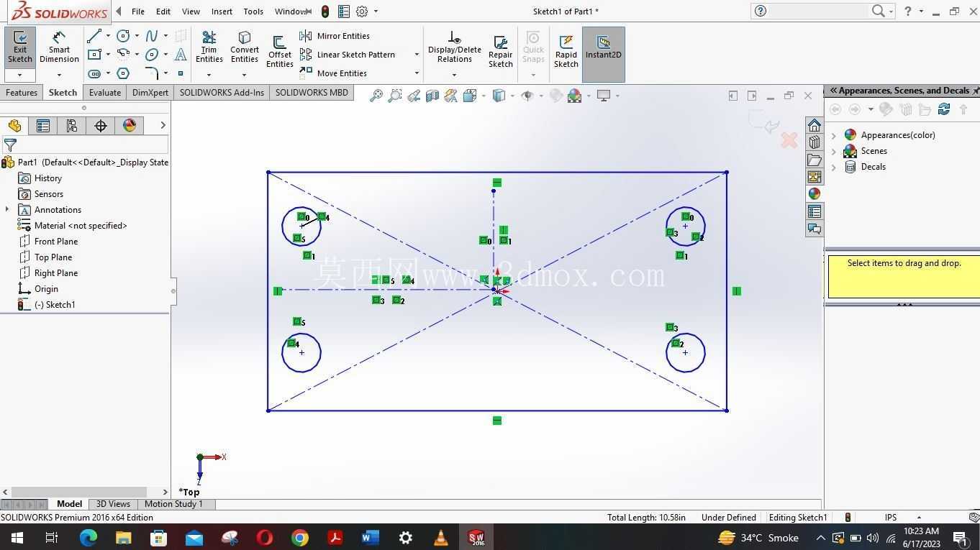Click the Convert Entities tool
980x550 pixels.
tap(245, 48)
